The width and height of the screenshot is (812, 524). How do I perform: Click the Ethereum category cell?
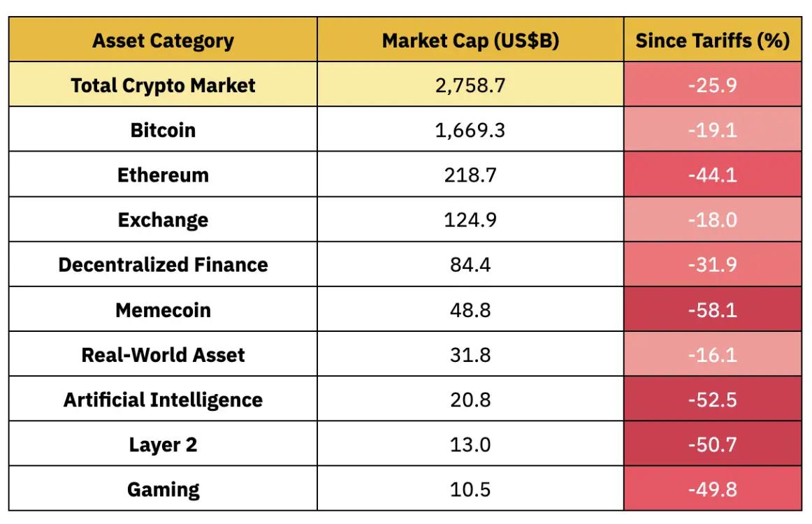tap(163, 175)
